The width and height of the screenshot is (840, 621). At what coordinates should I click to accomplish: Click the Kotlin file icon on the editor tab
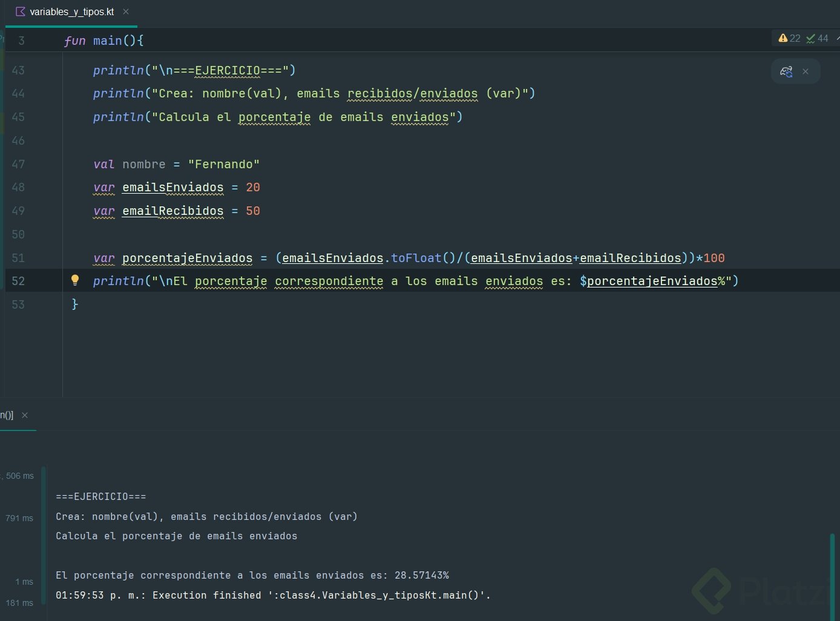click(21, 11)
